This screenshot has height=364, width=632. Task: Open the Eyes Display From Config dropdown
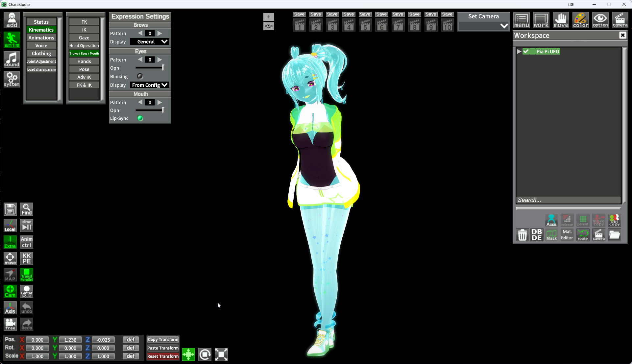click(x=150, y=85)
